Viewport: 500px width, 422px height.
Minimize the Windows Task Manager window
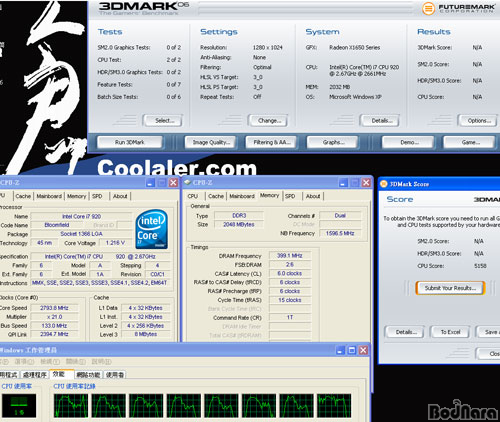(340, 350)
